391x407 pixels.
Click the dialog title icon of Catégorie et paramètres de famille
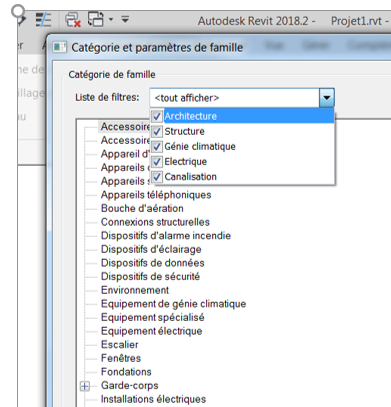coord(60,47)
